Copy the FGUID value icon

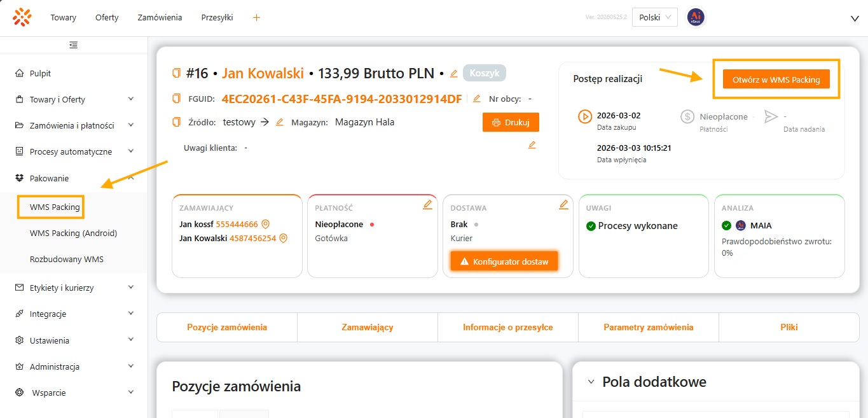pos(176,99)
